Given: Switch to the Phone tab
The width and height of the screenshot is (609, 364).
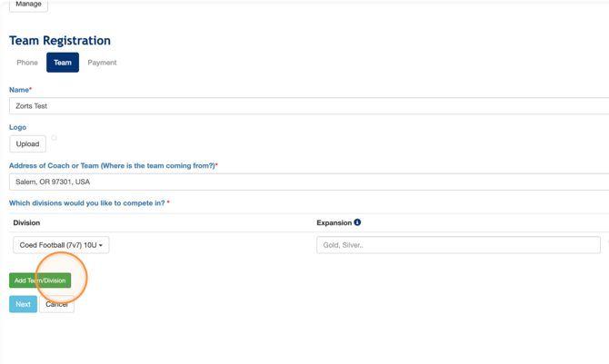Looking at the screenshot, I should (27, 63).
